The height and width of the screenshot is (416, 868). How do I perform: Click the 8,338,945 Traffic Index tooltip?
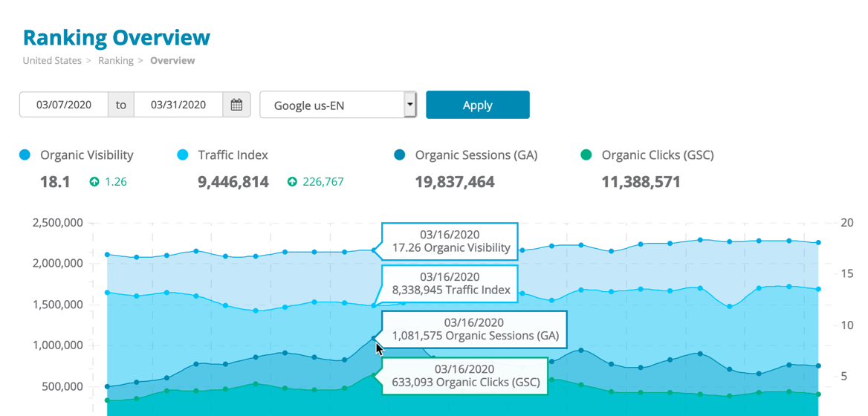[449, 284]
